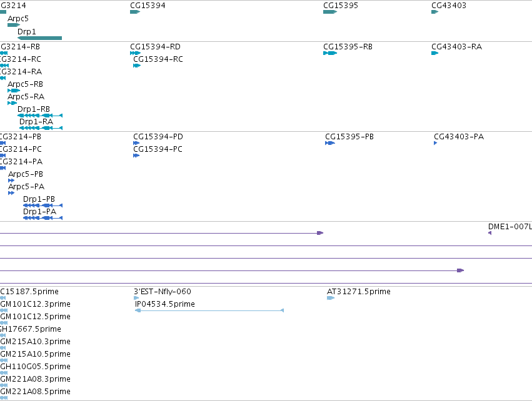The width and height of the screenshot is (532, 401).
Task: Select the long IP04534.5prime EST span line
Action: click(x=209, y=310)
